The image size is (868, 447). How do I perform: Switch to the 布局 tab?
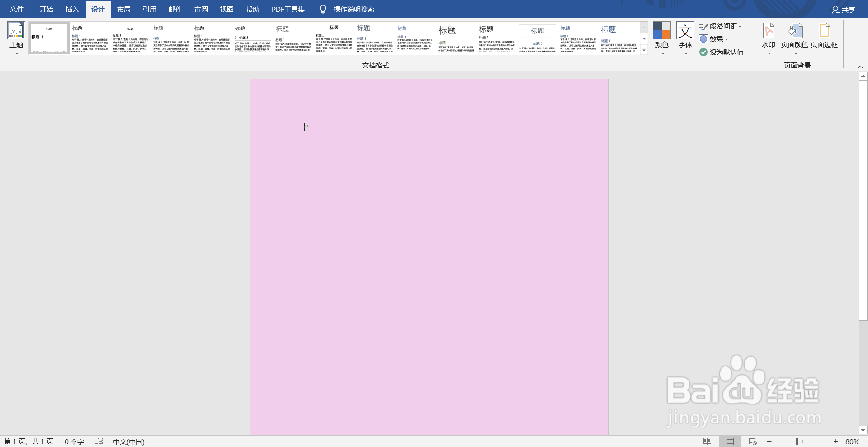(123, 9)
